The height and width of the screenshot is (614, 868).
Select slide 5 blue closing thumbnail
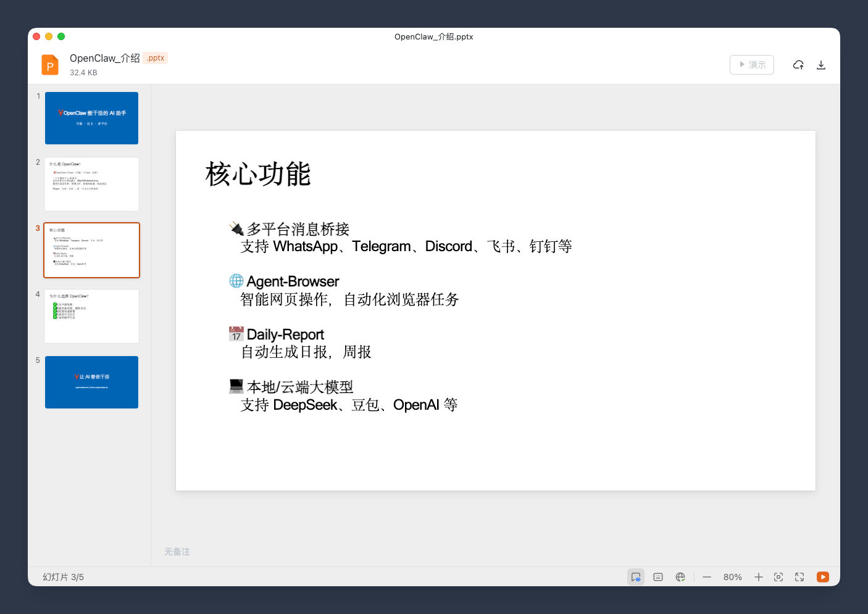point(91,382)
